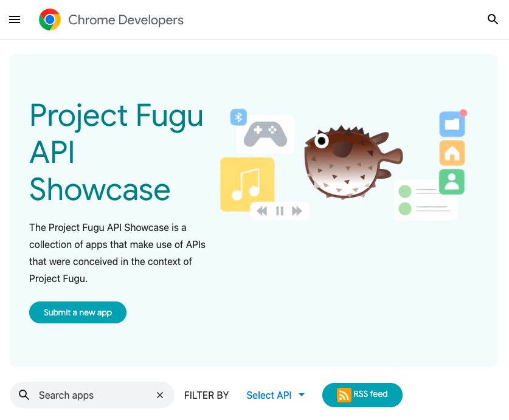Open site search magnifier in header
Screen dimensions: 509x420
point(493,19)
